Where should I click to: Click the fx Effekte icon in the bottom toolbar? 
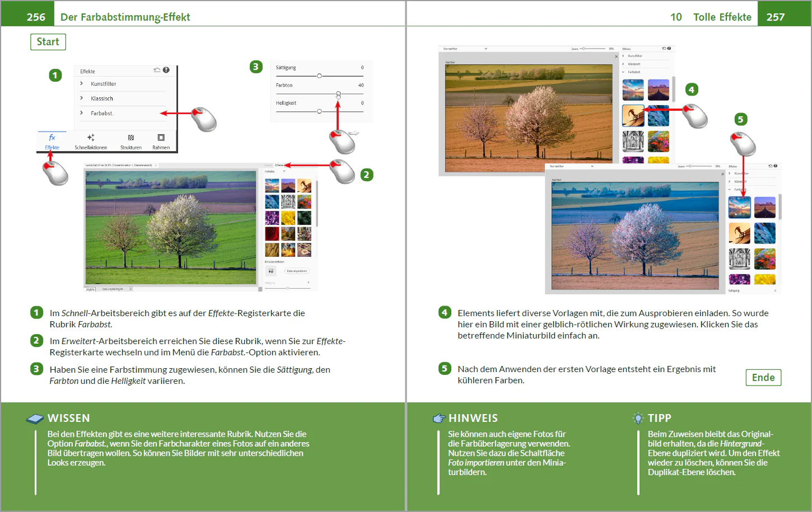[x=52, y=142]
